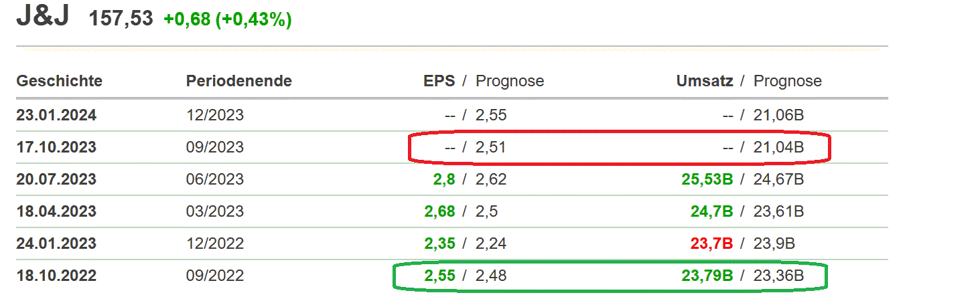
Task: Click the 157,53 stock price
Action: coord(122,19)
